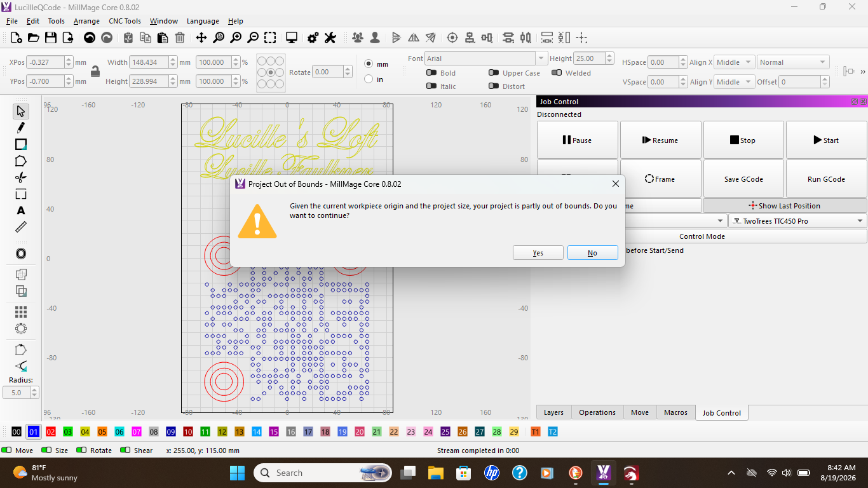Click the Save GCode button
This screenshot has width=868, height=488.
click(x=743, y=179)
